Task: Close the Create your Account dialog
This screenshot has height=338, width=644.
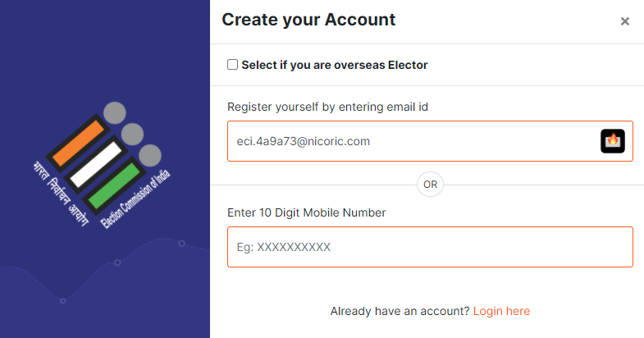Action: (625, 21)
